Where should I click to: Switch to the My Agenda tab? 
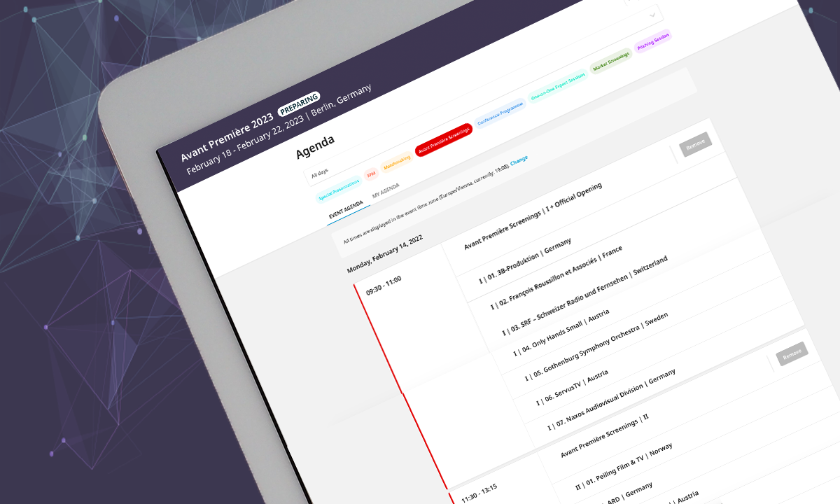click(386, 191)
